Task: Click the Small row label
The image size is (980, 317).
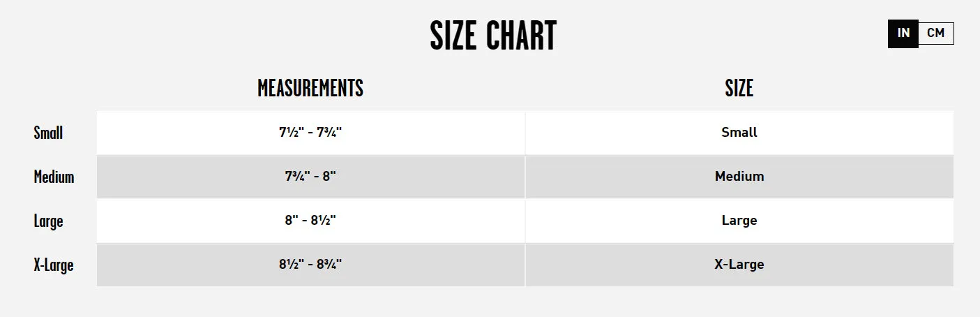Action: (48, 133)
